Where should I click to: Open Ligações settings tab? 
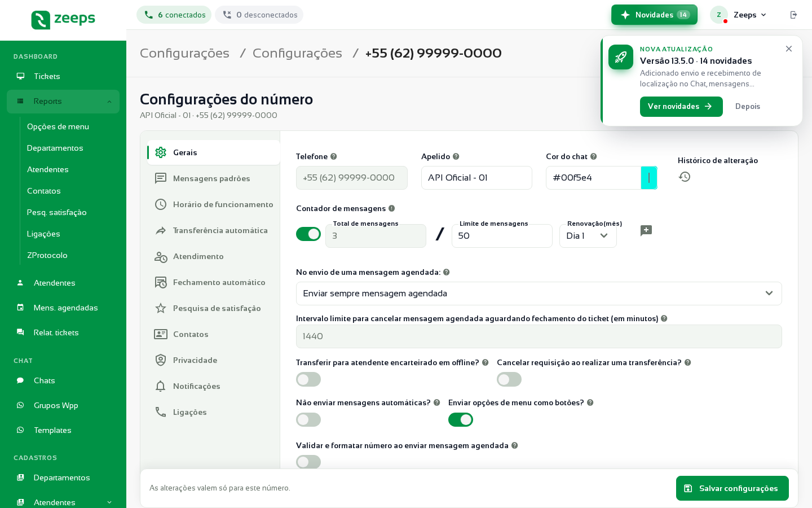click(214, 412)
